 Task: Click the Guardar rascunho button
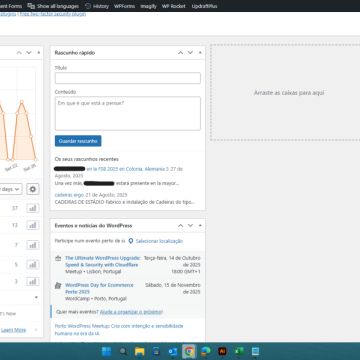tap(78, 141)
